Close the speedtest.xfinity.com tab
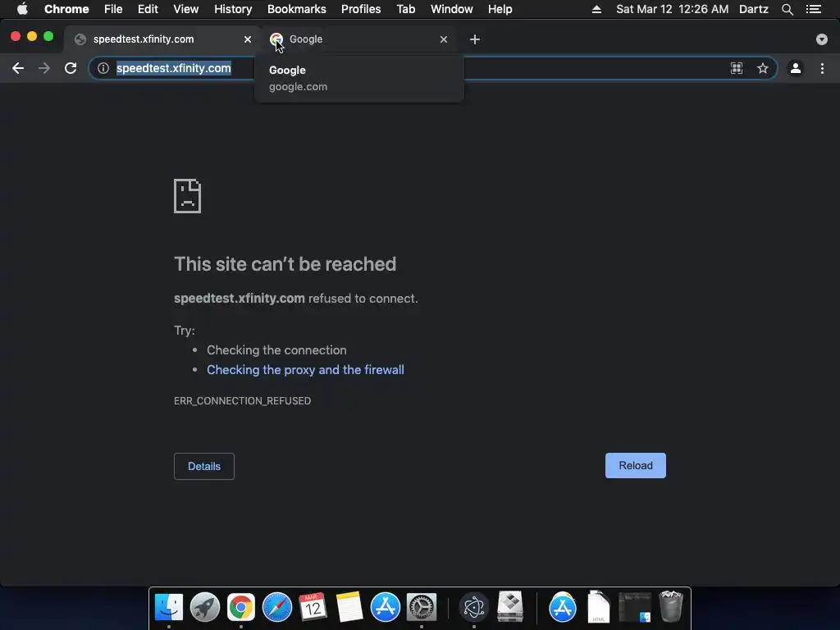 [x=248, y=39]
